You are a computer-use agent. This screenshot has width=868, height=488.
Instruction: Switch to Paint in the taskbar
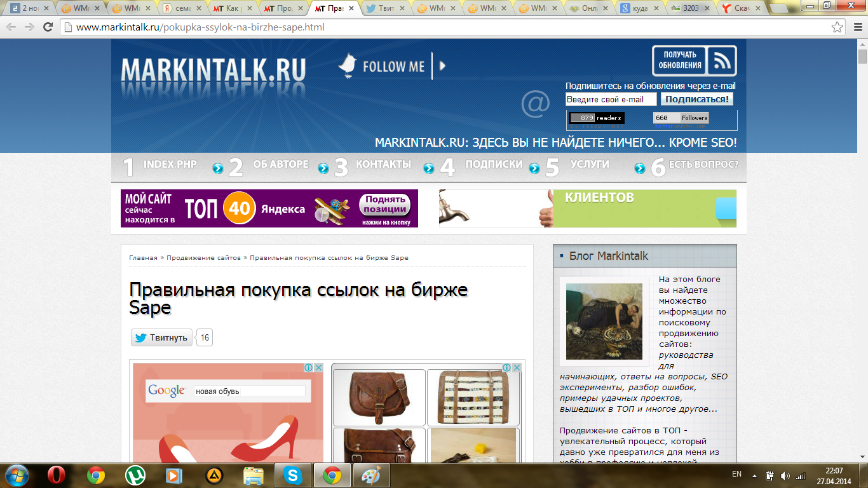[x=370, y=475]
